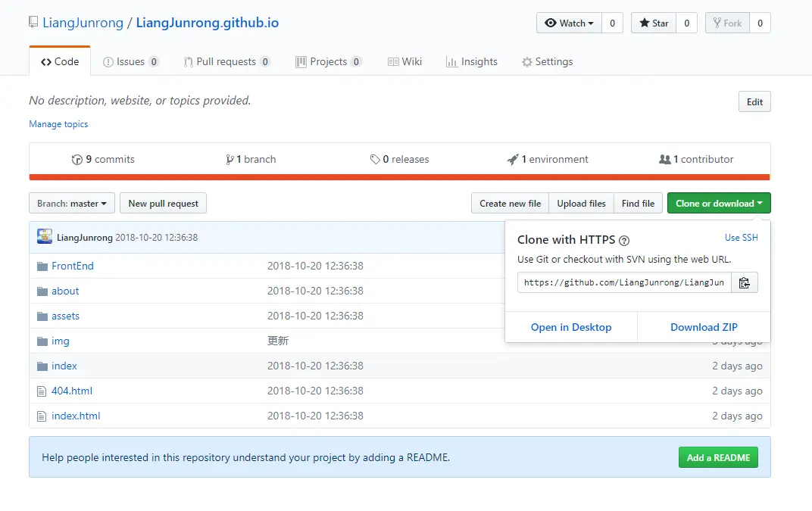This screenshot has width=812, height=511.
Task: Click the rocket icon beside 1 environment
Action: (513, 160)
